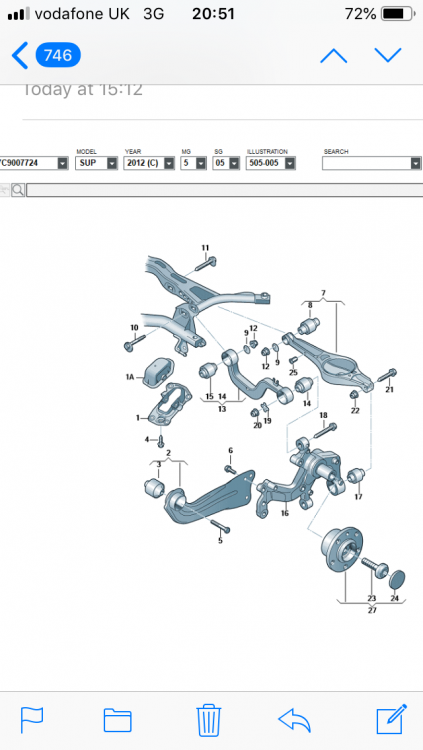Select part number 19 label
Image resolution: width=423 pixels, height=750 pixels.
pyautogui.click(x=267, y=421)
